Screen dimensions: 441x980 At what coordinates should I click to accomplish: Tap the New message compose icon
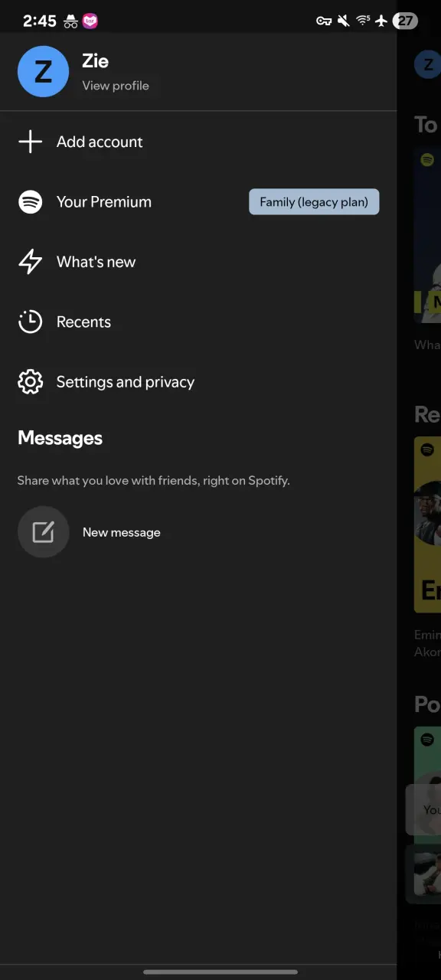tap(44, 532)
